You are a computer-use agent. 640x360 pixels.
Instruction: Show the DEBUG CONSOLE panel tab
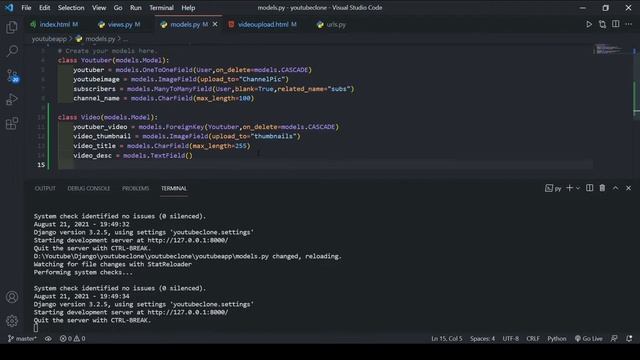coord(89,188)
